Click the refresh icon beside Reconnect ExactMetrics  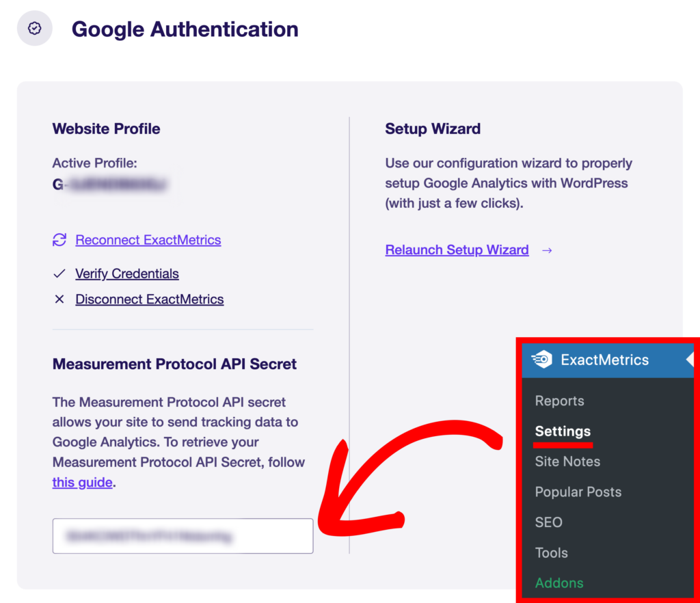(59, 240)
